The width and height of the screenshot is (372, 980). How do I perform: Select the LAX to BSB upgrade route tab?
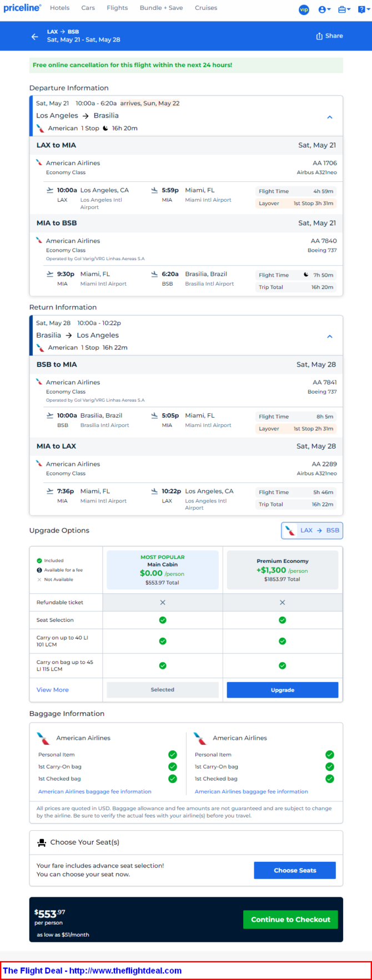(312, 531)
